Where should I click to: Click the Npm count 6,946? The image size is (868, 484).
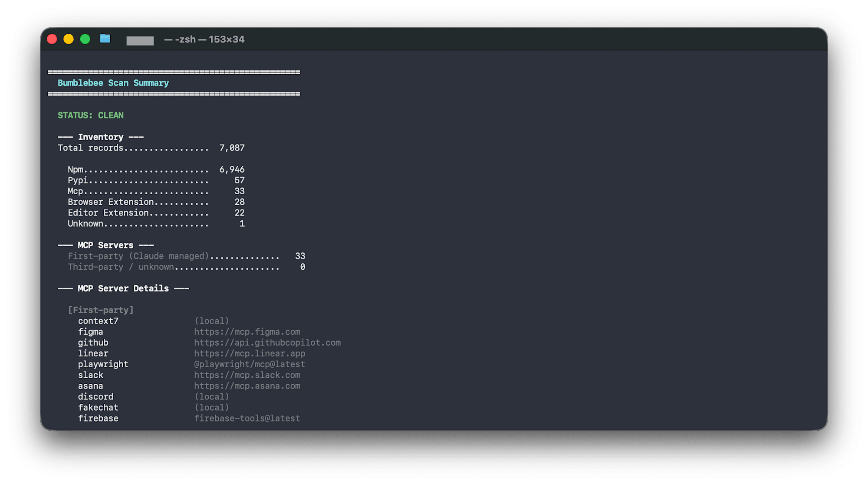click(x=232, y=170)
